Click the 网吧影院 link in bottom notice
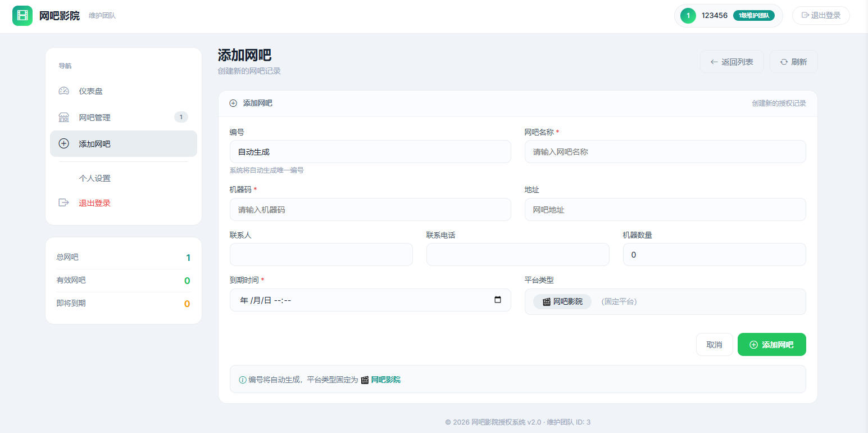868x433 pixels. (385, 380)
